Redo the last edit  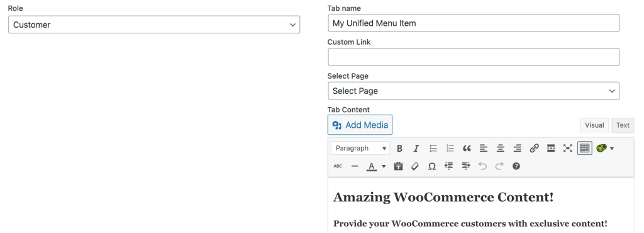(x=499, y=166)
